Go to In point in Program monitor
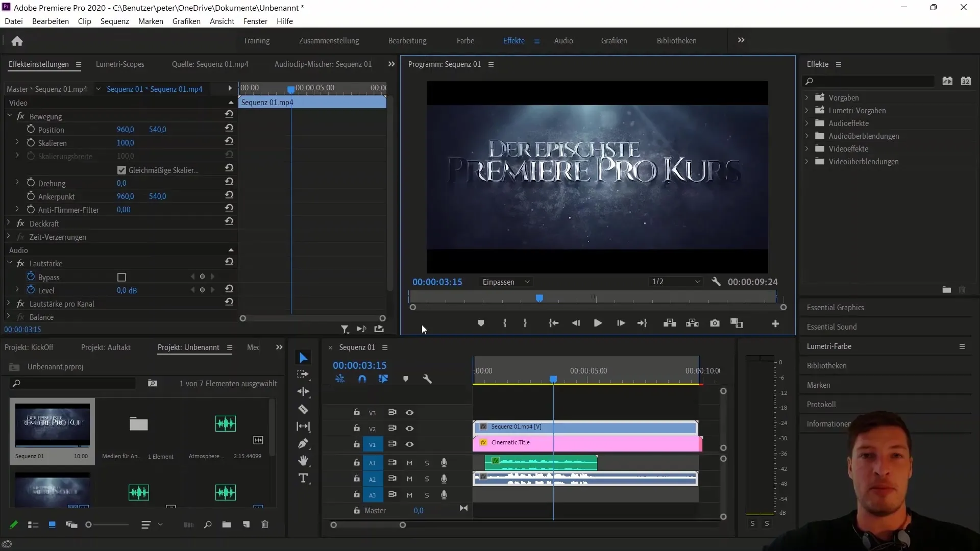The image size is (980, 551). [553, 323]
